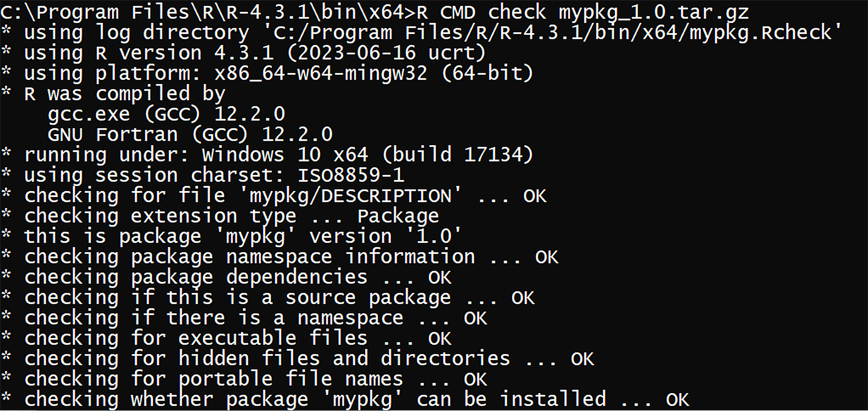Click the extension type Package line
This screenshot has height=411, width=868.
(x=220, y=216)
